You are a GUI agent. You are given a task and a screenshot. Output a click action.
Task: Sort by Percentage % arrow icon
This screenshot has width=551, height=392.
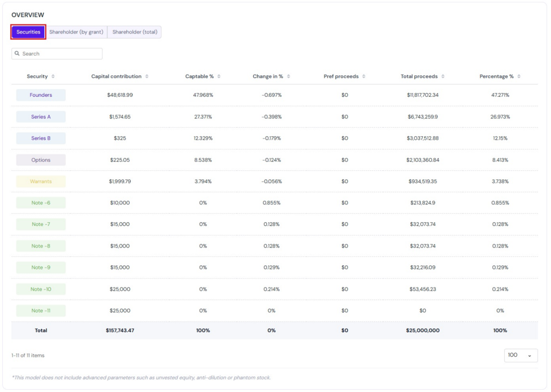click(519, 76)
